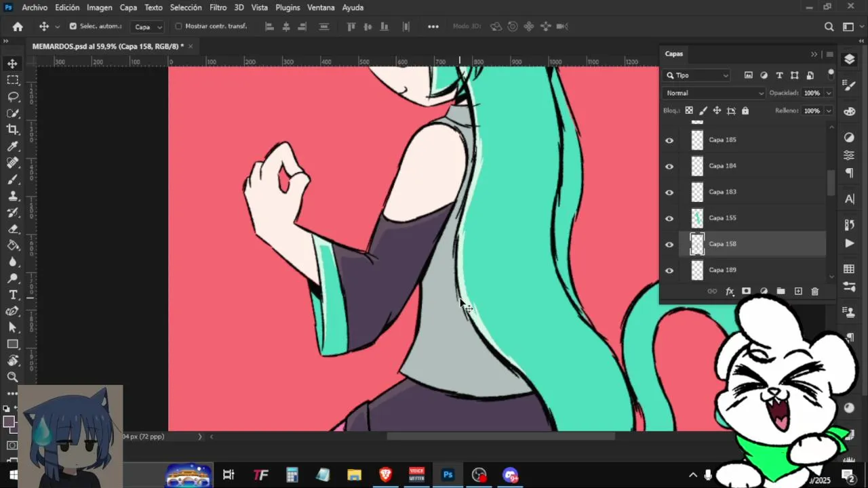Open the Move tool preset picker arrow

click(57, 26)
